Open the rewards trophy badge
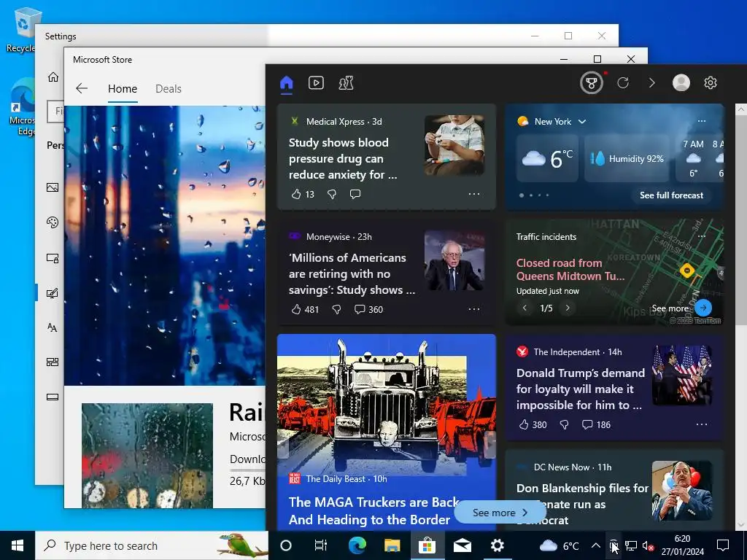Screen dimensions: 747x560 coord(591,83)
